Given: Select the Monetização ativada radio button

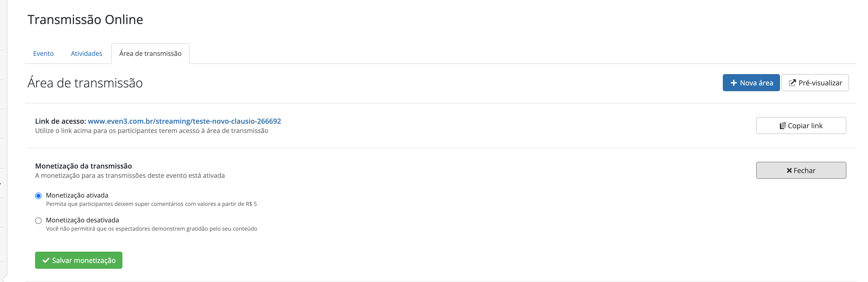Looking at the screenshot, I should (x=38, y=196).
